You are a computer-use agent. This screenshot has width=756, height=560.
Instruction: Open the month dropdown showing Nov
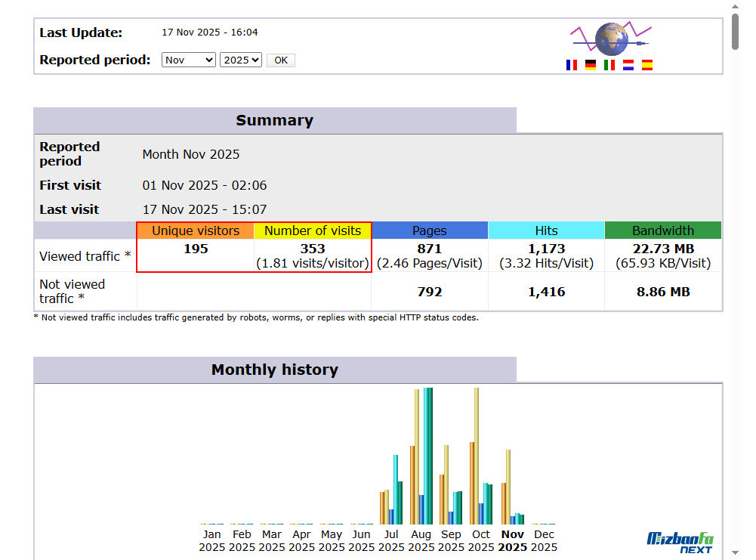[x=188, y=60]
